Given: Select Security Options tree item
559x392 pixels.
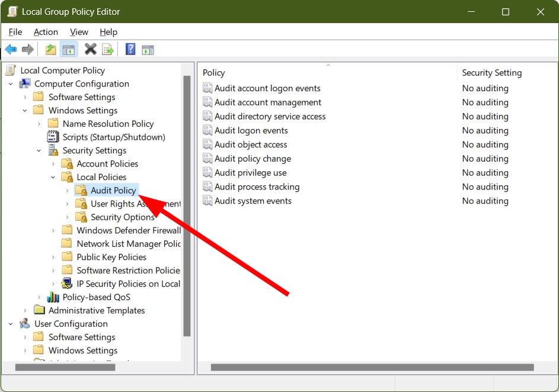Looking at the screenshot, I should click(x=123, y=217).
